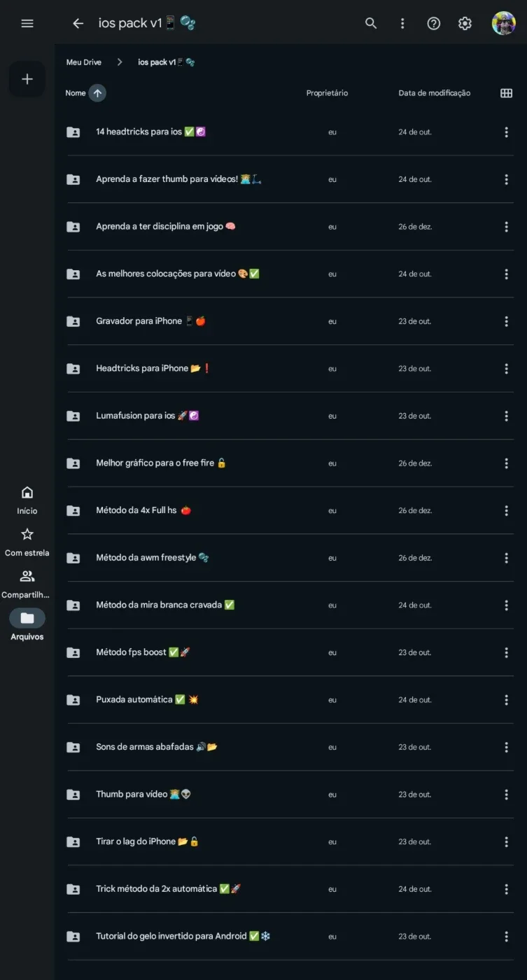Click the back arrow beside the title
Screen dimensions: 527x980
(78, 23)
